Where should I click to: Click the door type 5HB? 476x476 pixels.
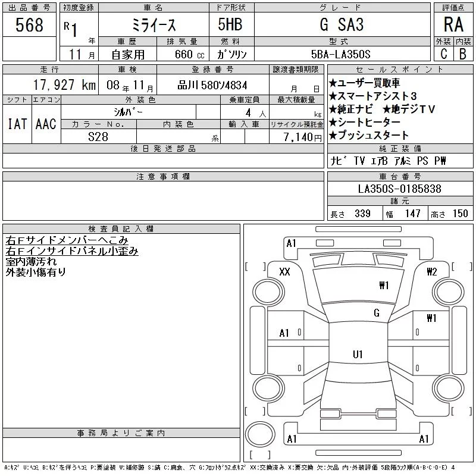(x=230, y=24)
